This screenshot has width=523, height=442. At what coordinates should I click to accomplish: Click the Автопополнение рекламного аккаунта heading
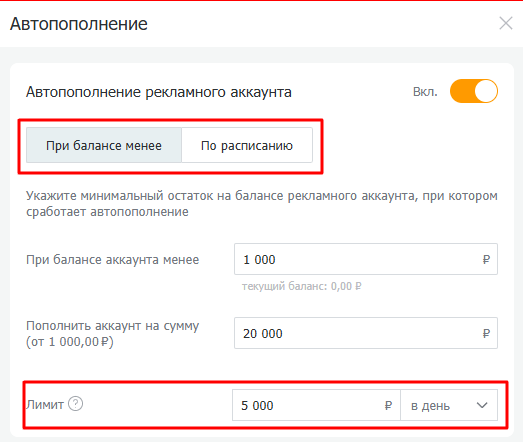pyautogui.click(x=159, y=92)
